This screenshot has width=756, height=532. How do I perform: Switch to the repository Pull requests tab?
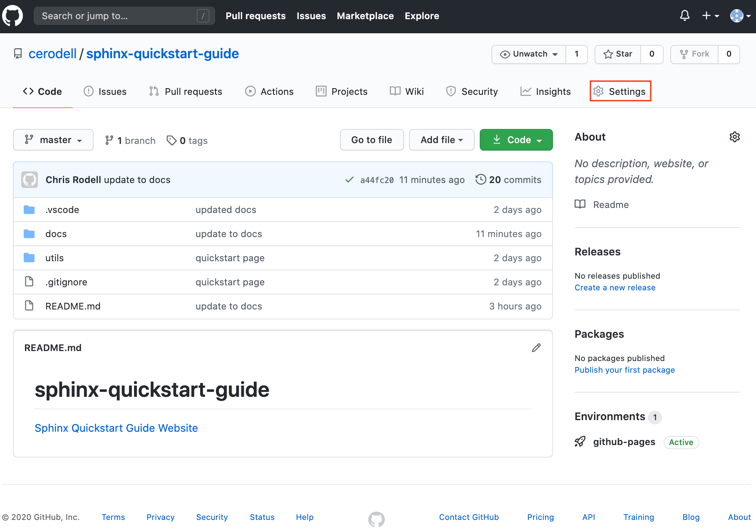point(186,92)
